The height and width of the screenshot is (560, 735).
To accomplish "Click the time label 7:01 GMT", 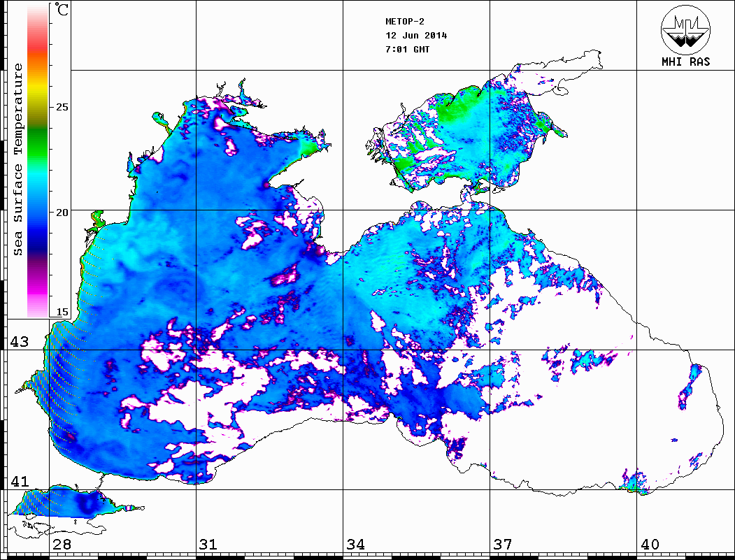I will click(407, 50).
